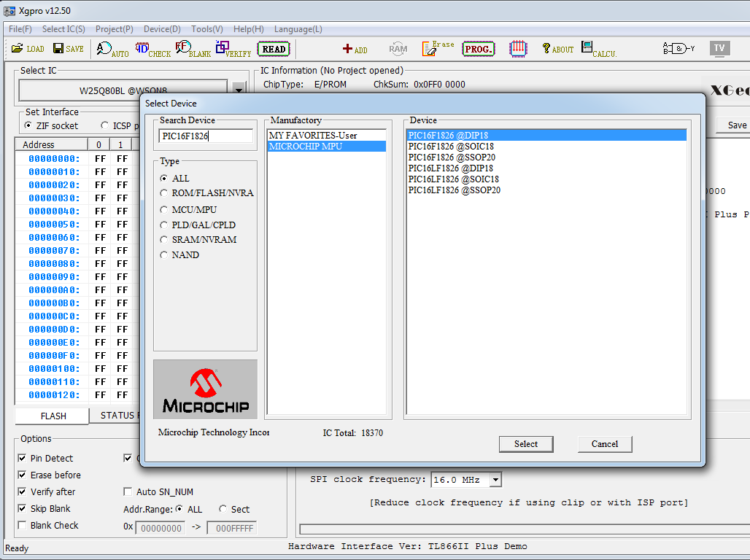The width and height of the screenshot is (750, 560).
Task: Select PIC16LF1826 @SOIC18 device
Action: pyautogui.click(x=546, y=179)
